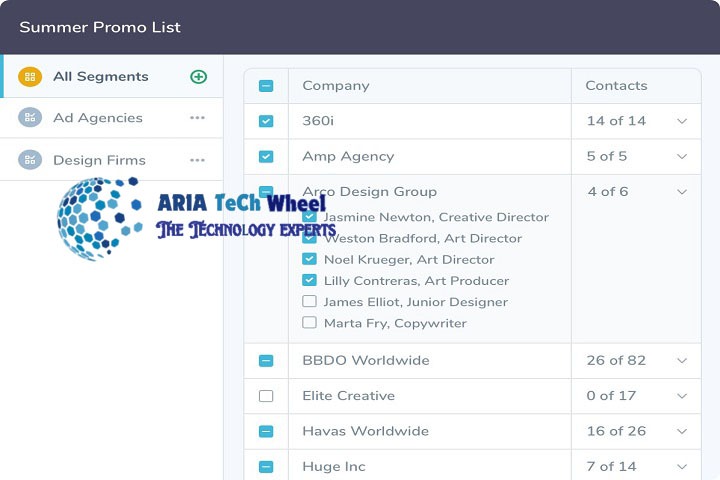Expand Huge Inc contacts chevron
This screenshot has height=480, width=720.
682,467
